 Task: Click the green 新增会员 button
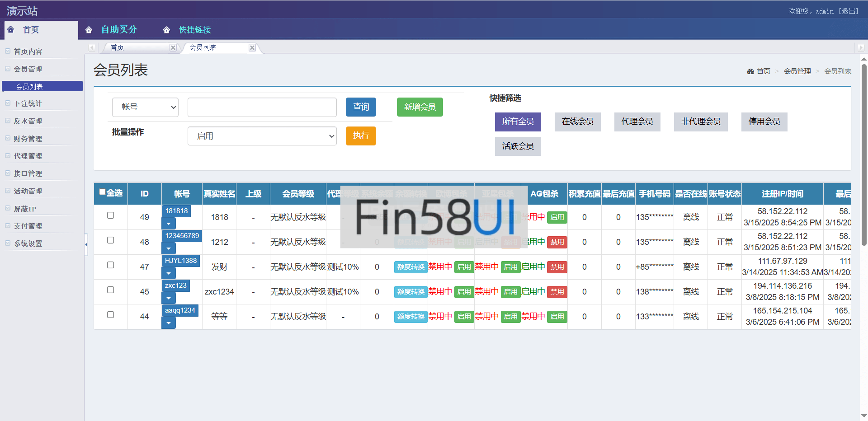point(420,107)
